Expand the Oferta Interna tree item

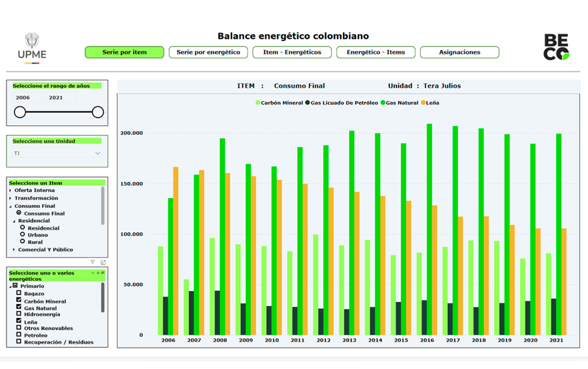10,190
